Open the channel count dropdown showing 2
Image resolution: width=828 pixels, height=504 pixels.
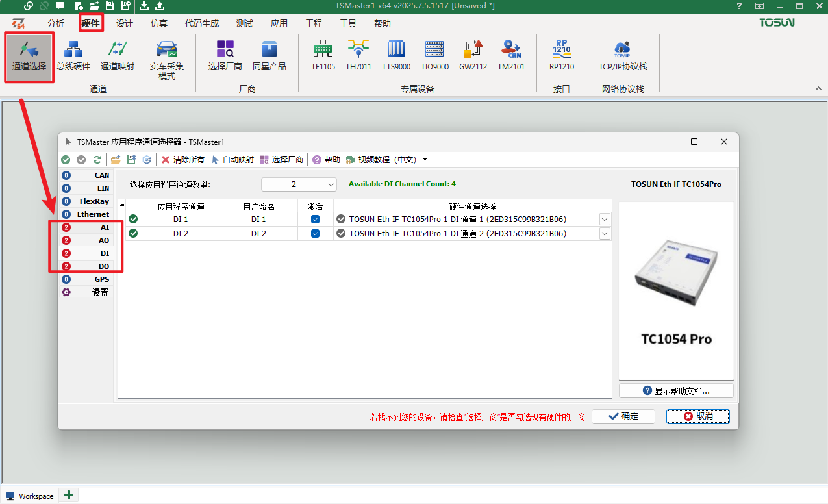tap(299, 184)
